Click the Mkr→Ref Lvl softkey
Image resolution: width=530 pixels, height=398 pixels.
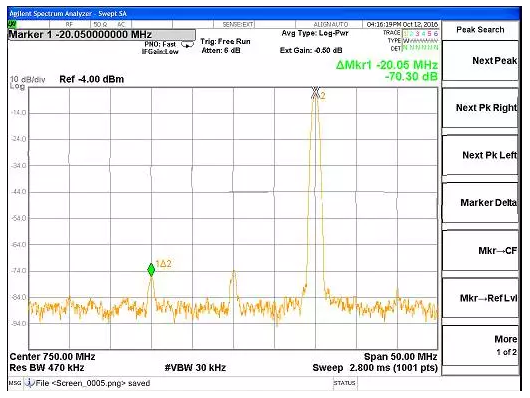(x=480, y=298)
